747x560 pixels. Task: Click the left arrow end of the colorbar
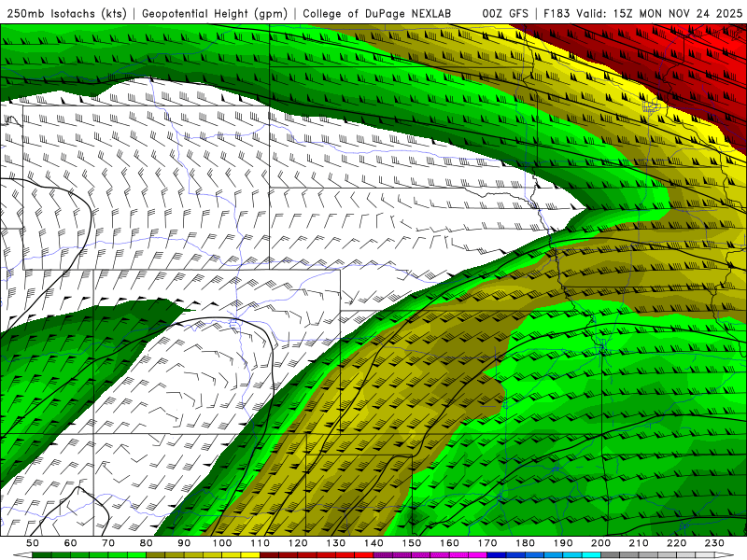click(x=22, y=554)
